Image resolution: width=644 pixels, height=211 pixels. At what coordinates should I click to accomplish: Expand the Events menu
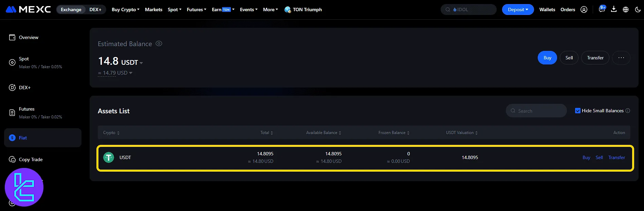coord(249,9)
